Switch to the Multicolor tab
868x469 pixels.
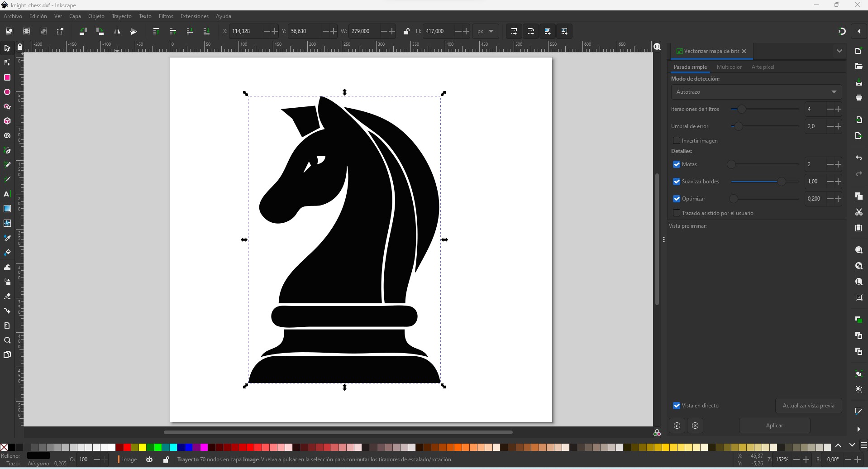pyautogui.click(x=729, y=67)
